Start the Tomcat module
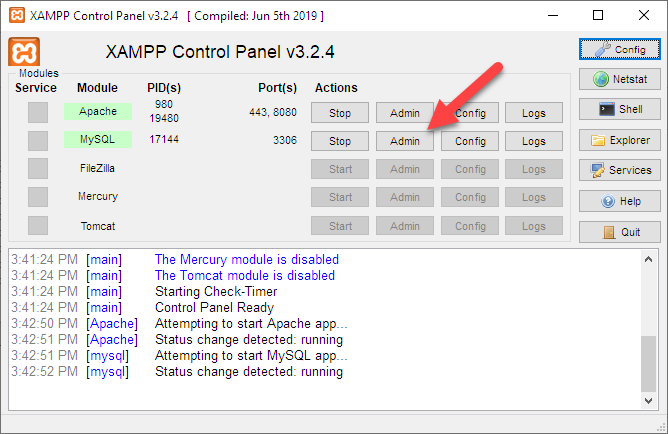668x434 pixels. [x=340, y=226]
